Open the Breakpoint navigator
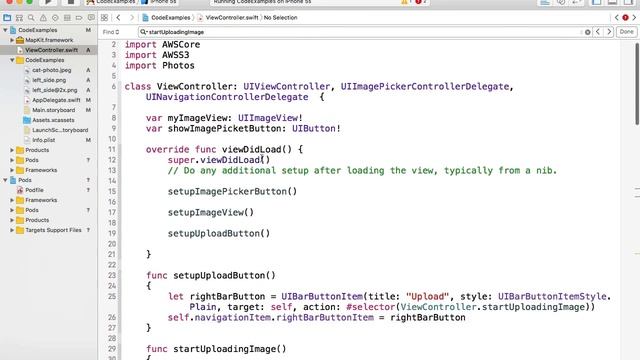 (79, 18)
